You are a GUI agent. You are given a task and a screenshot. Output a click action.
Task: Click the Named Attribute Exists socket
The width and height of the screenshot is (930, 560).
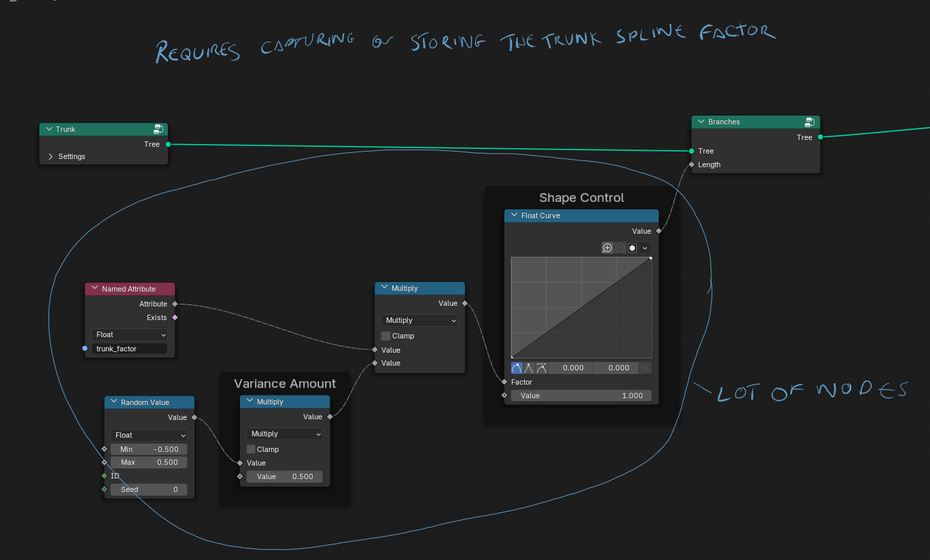(x=175, y=317)
